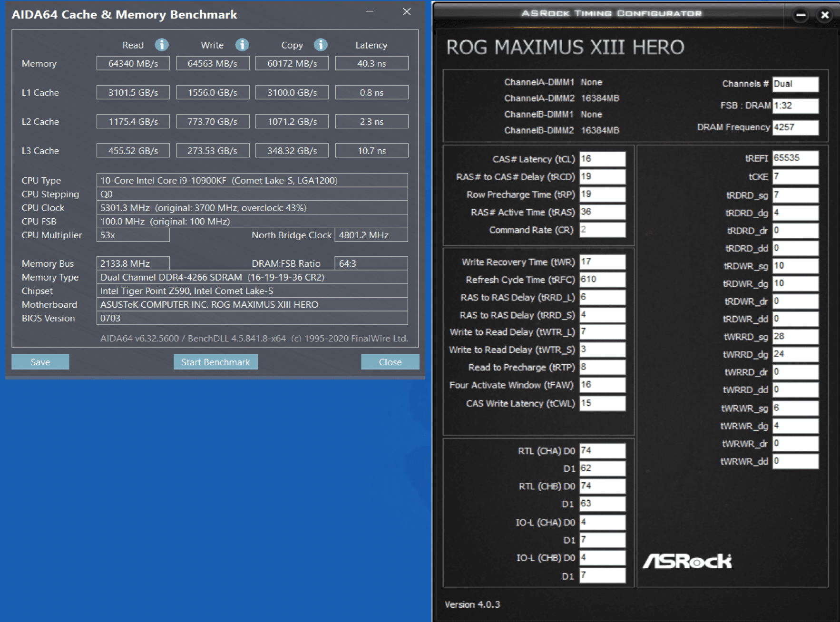Click the tRCD value field showing 19

(603, 176)
